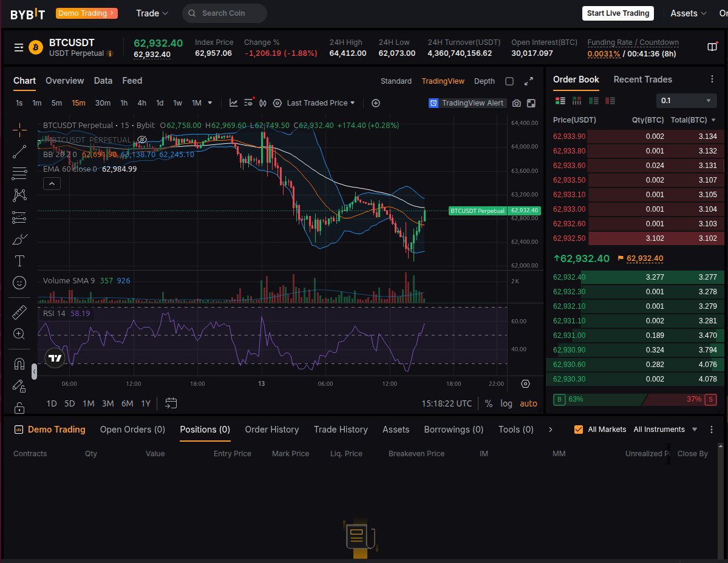
Task: Show both buy and sell order book view
Action: click(560, 101)
